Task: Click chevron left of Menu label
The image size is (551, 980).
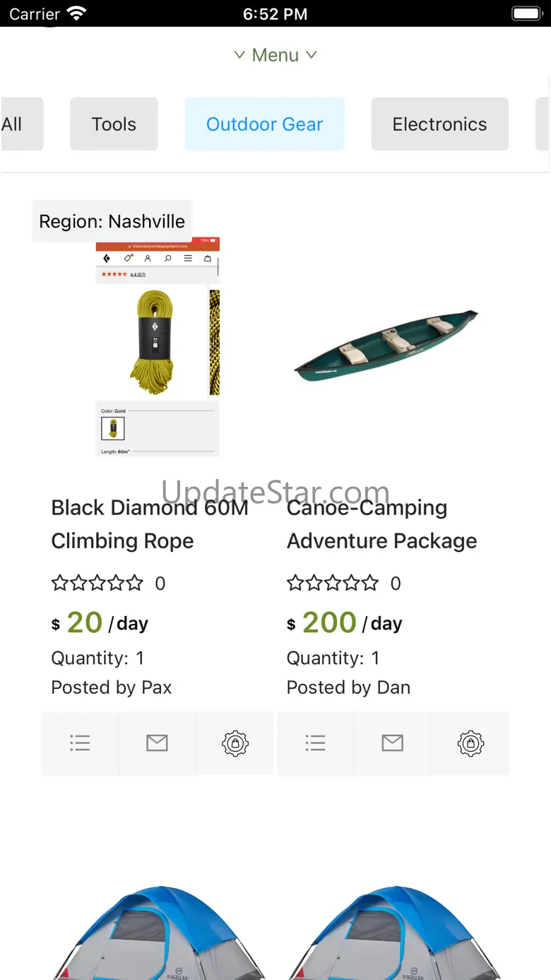Action: [239, 55]
